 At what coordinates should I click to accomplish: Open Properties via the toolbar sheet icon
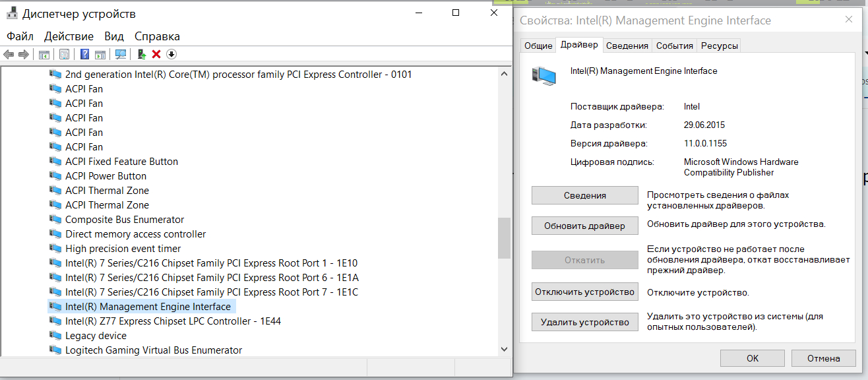[64, 54]
